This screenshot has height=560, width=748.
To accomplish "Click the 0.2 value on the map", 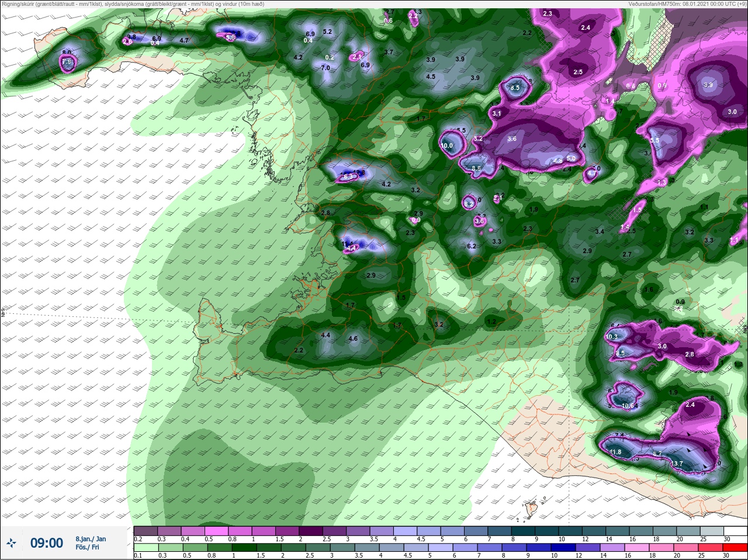I will click(329, 57).
